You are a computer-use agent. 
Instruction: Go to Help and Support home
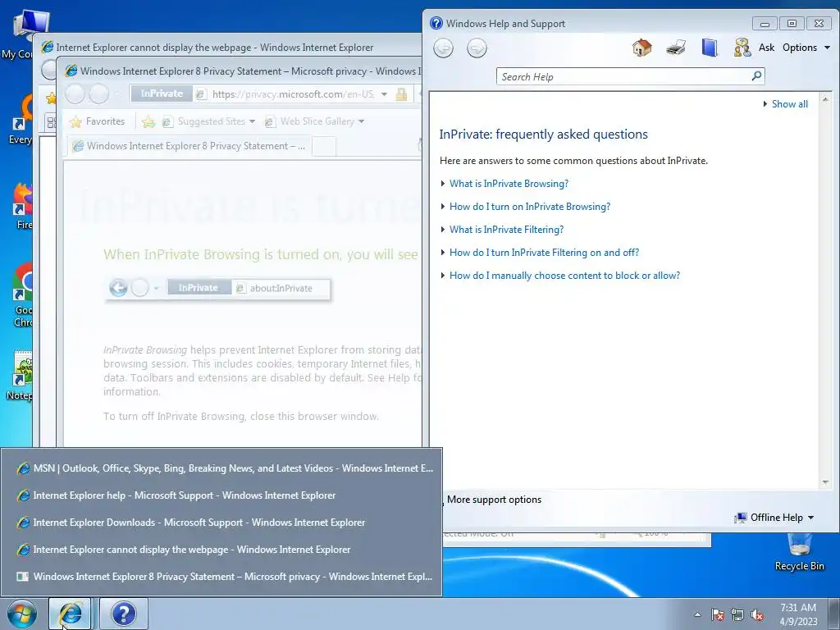point(641,48)
